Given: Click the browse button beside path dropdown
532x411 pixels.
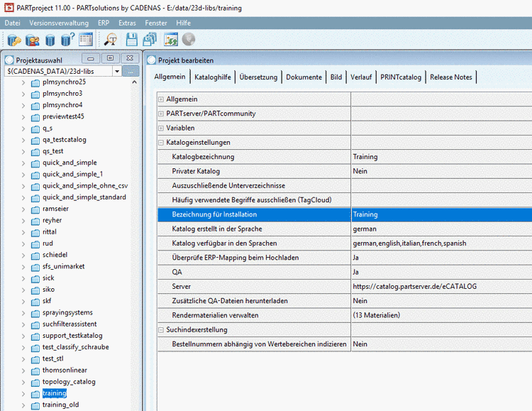Looking at the screenshot, I should [131, 71].
